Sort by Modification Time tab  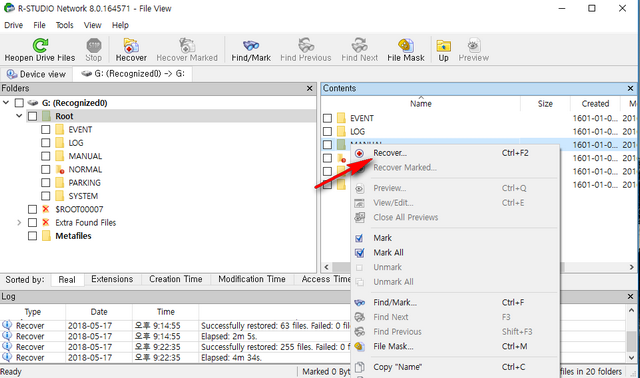coord(252,279)
